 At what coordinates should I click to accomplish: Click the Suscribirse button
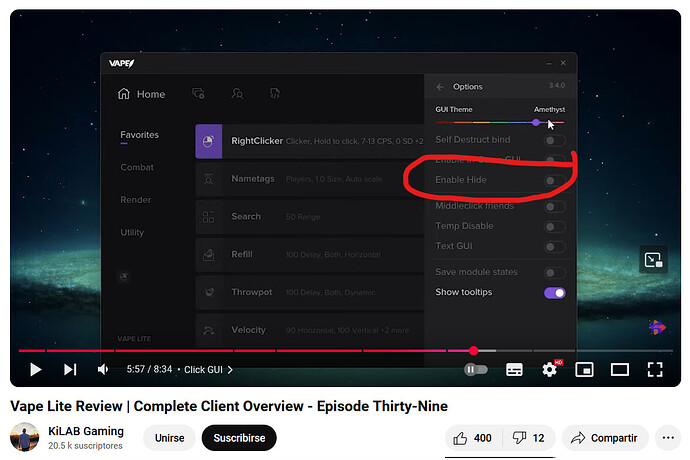pos(239,438)
